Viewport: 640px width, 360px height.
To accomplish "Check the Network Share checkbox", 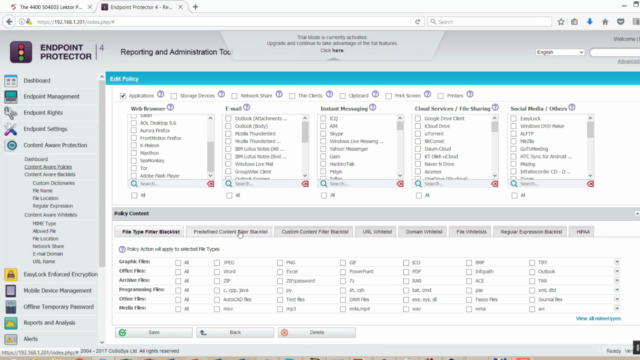I will (234, 96).
